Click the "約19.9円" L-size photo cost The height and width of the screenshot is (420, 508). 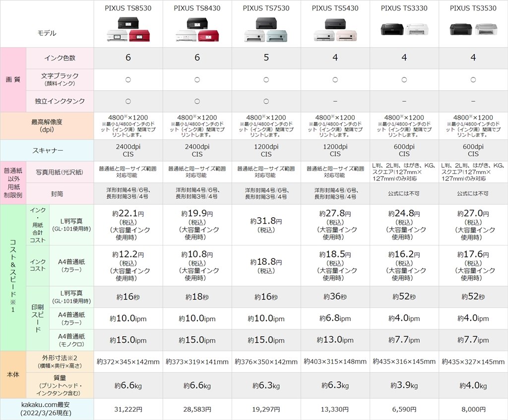197,213
